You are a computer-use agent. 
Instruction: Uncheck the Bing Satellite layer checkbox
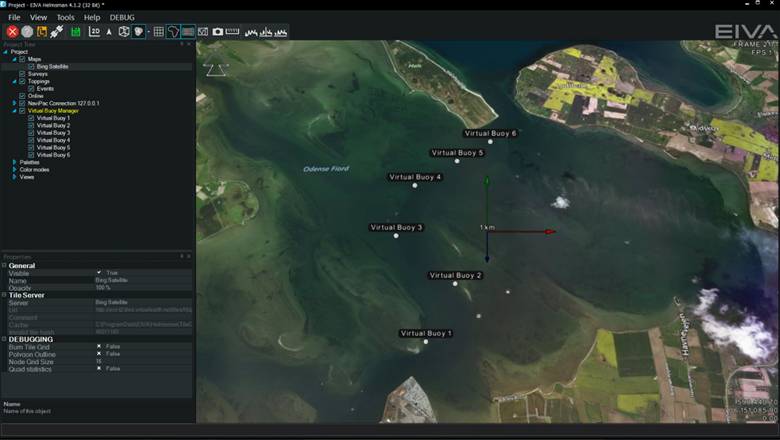[31, 67]
